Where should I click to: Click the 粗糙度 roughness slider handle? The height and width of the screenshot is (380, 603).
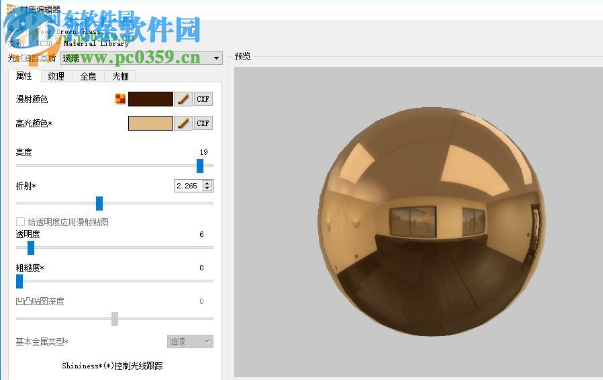[19, 281]
